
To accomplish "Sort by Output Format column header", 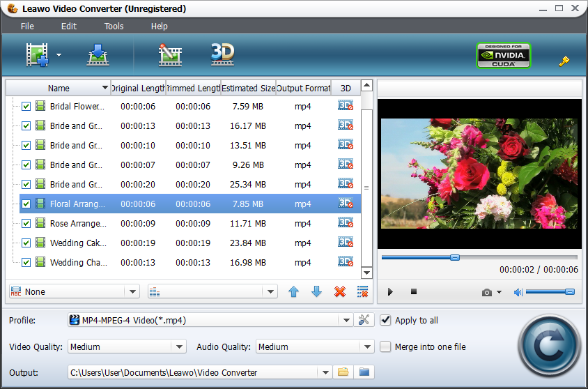I will point(303,88).
